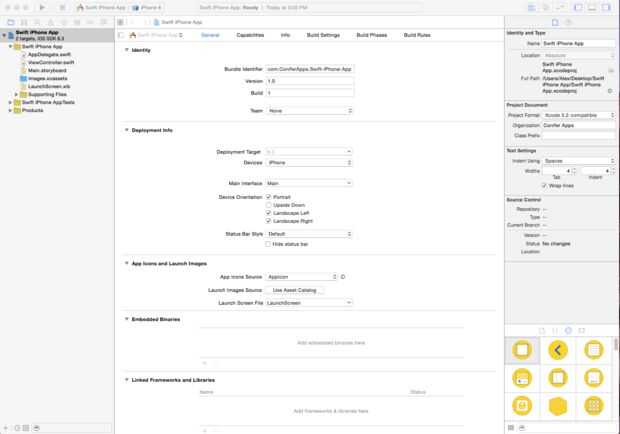The image size is (620, 434).
Task: Open the related items menu
Action: (121, 22)
